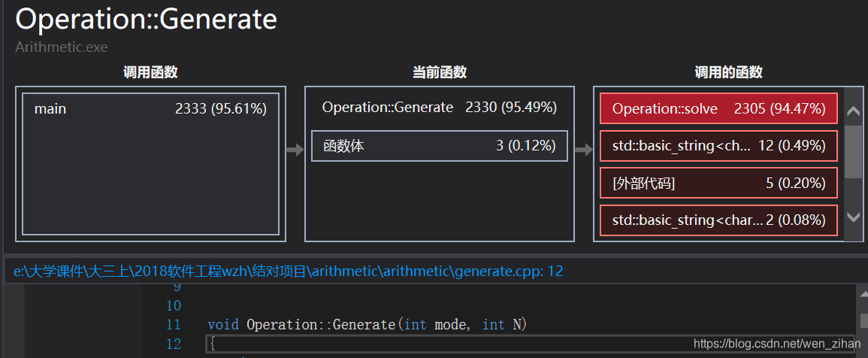Viewport: 868px width, 358px height.
Task: Click the Operation::Generate current function row
Action: [x=440, y=108]
